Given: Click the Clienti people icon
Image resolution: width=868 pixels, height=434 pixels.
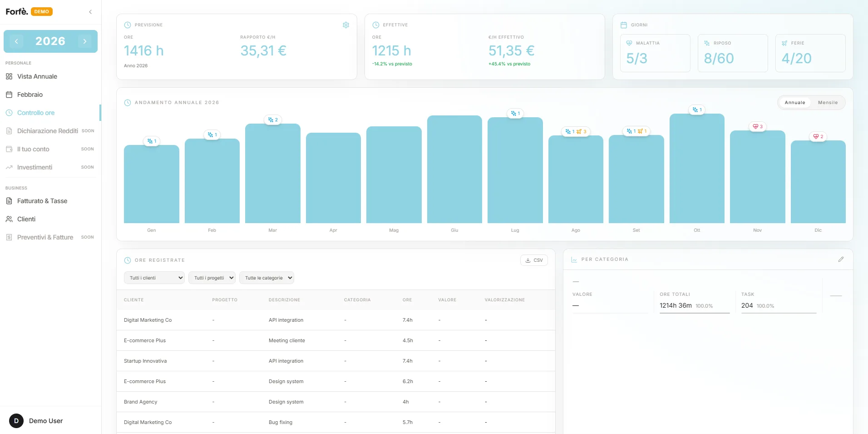Looking at the screenshot, I should [9, 219].
